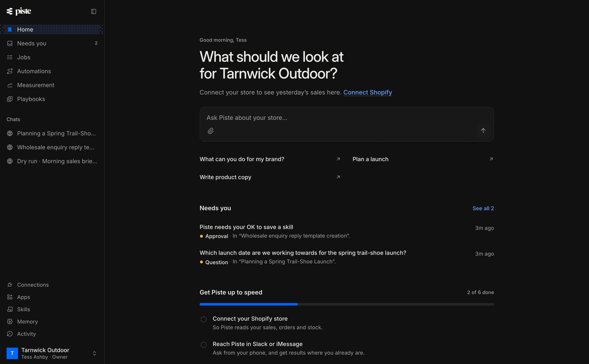The width and height of the screenshot is (589, 364).
Task: Open Activity via the clock history icon
Action: pos(10,334)
